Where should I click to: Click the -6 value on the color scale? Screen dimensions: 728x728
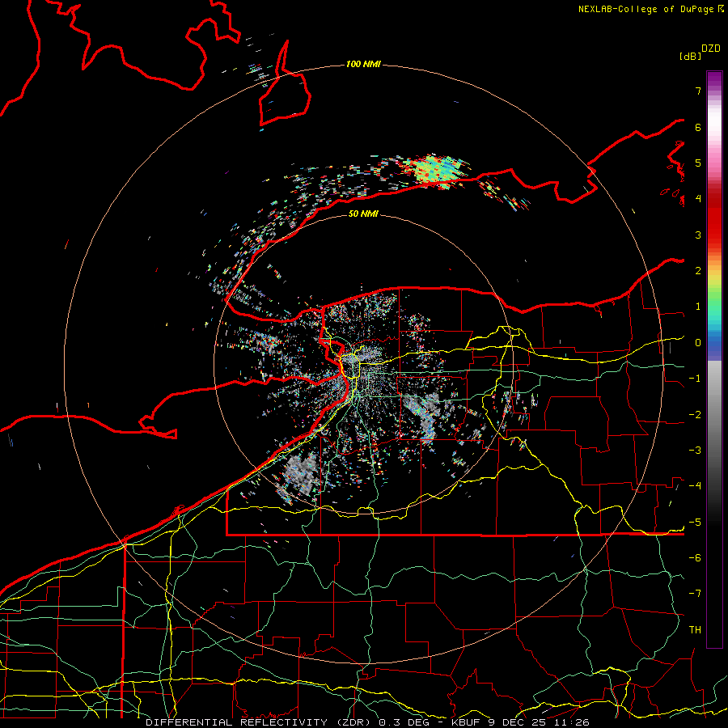695,558
